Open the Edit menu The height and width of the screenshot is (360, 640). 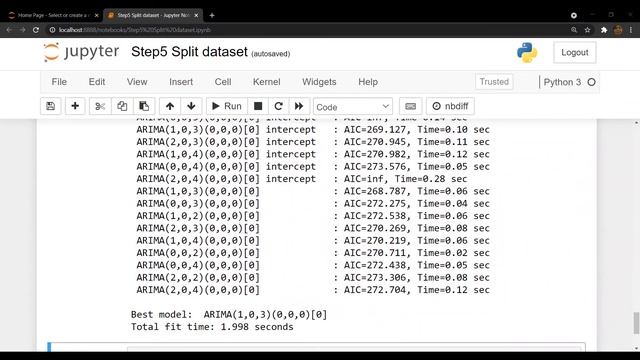97,82
